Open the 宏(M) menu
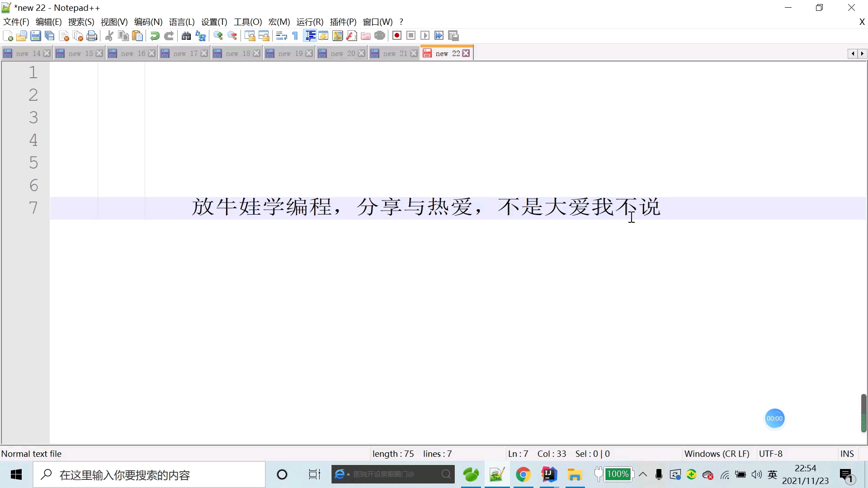 [278, 22]
